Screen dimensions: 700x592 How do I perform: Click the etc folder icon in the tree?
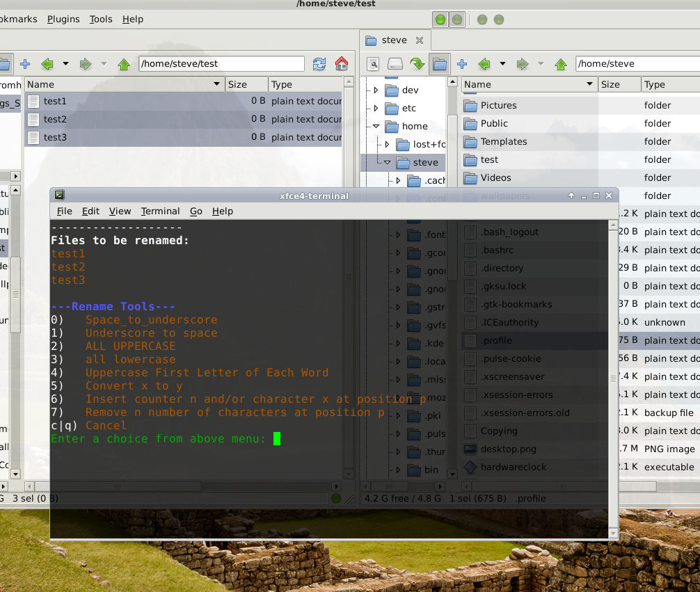[392, 109]
